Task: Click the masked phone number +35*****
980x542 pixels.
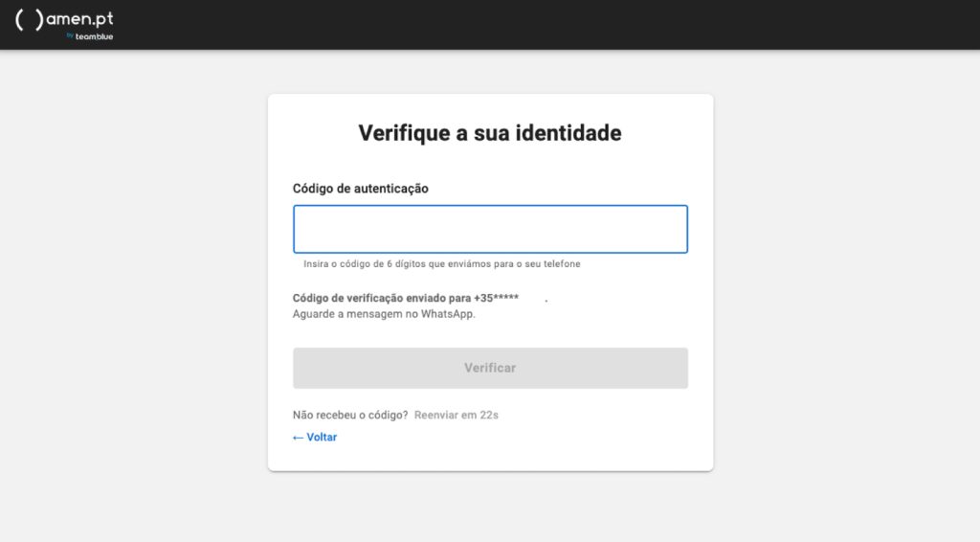Action: click(x=497, y=298)
